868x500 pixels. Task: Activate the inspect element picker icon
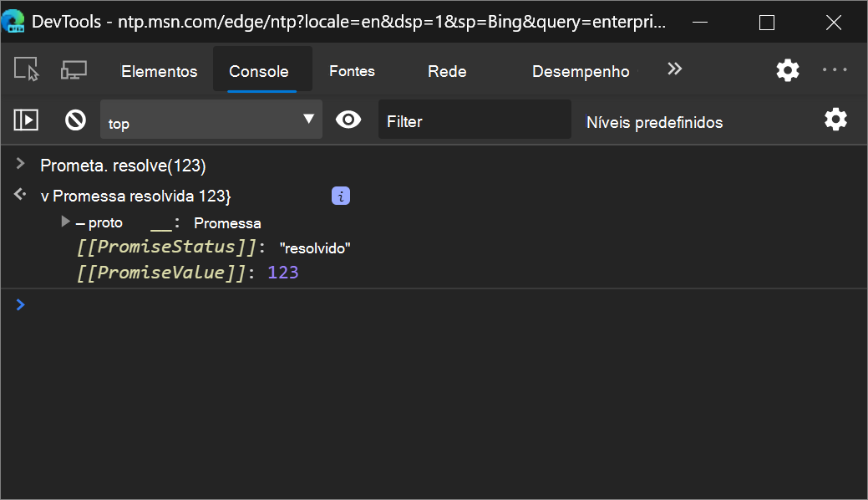tap(26, 69)
